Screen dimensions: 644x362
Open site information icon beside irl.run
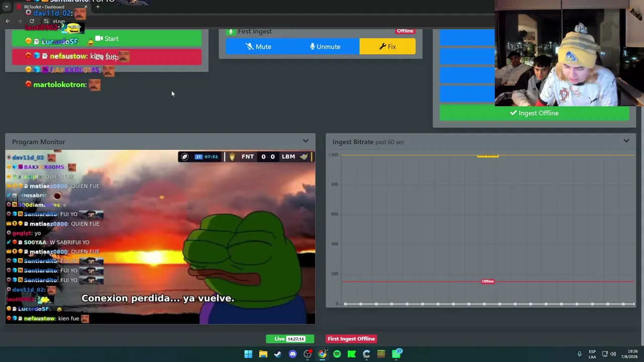(x=46, y=21)
